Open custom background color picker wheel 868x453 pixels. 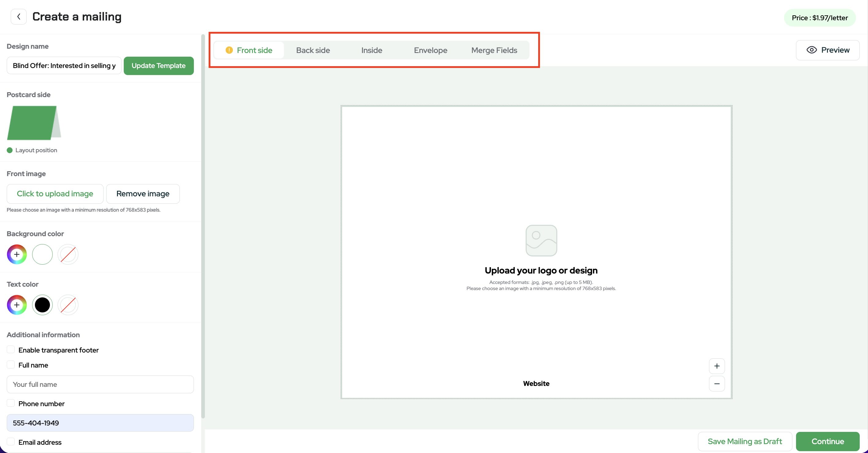coord(17,255)
